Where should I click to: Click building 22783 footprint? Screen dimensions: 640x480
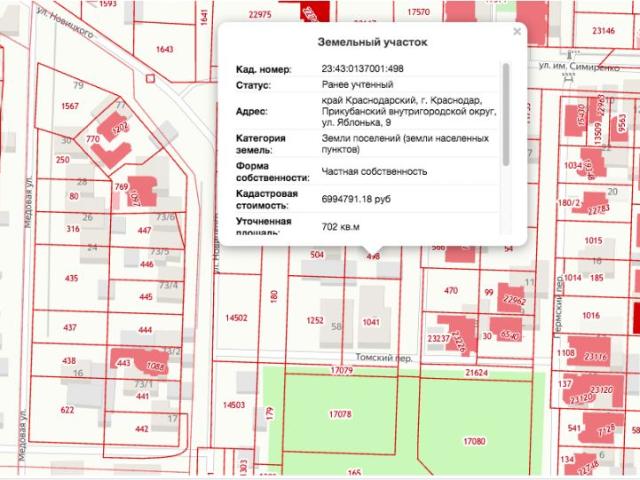coord(593,204)
